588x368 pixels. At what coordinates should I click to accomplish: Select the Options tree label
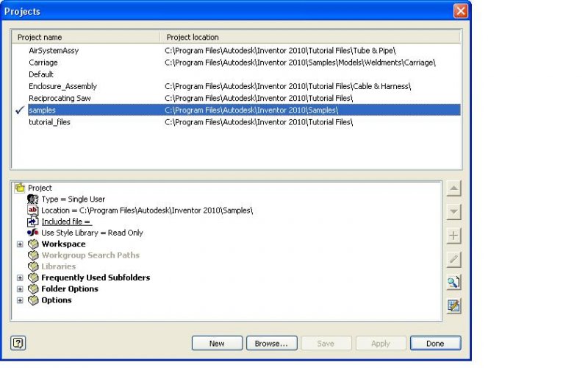[x=57, y=300]
